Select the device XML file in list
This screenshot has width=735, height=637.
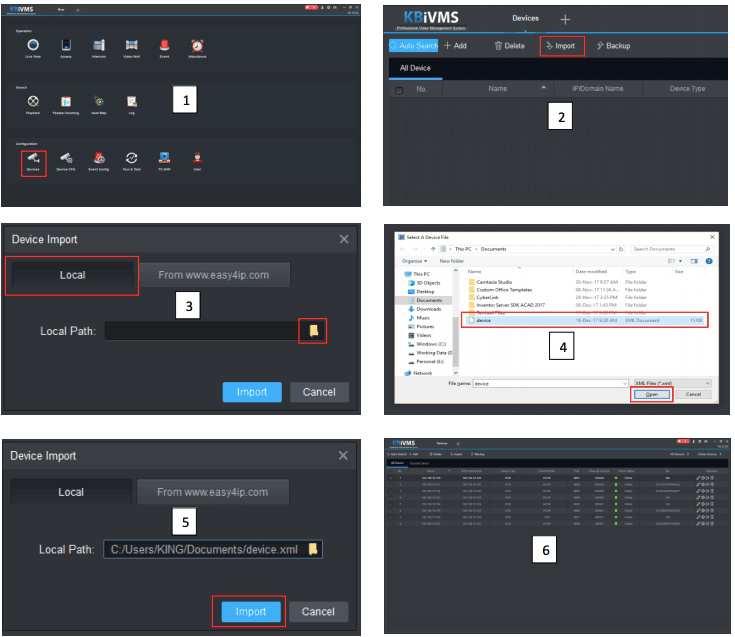[484, 320]
